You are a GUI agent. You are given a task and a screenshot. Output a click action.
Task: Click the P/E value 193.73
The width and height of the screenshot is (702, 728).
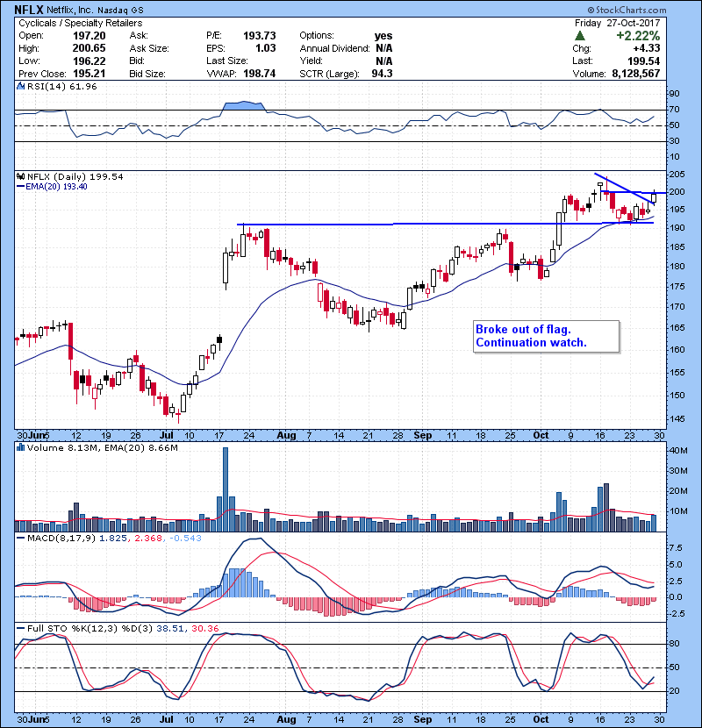(259, 36)
